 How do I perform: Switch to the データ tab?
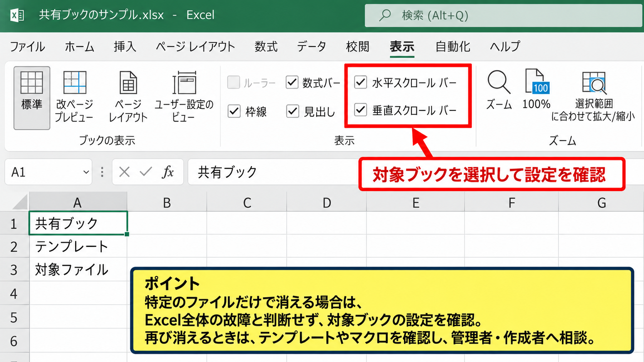pyautogui.click(x=312, y=47)
